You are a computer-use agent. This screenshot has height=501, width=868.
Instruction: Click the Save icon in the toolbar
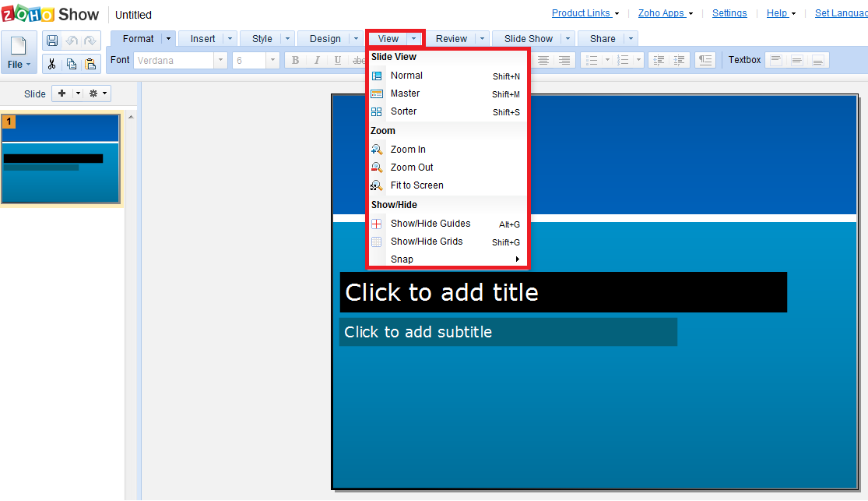(x=52, y=41)
